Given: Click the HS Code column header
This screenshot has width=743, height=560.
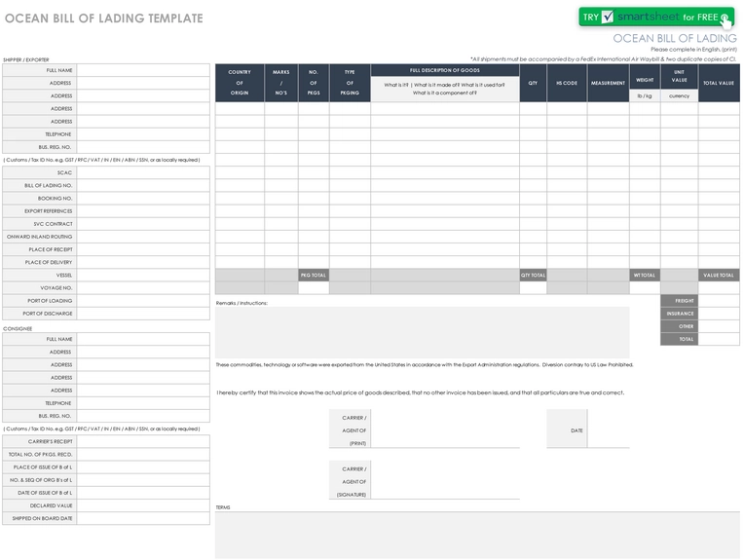Looking at the screenshot, I should [567, 83].
